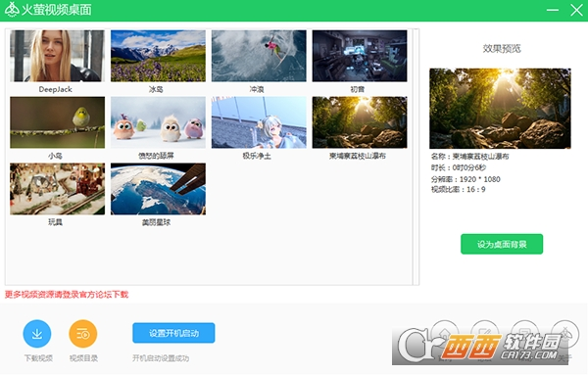588x375 pixels.
Task: Click the 愤怒的舔屏 caption text
Action: click(156, 156)
